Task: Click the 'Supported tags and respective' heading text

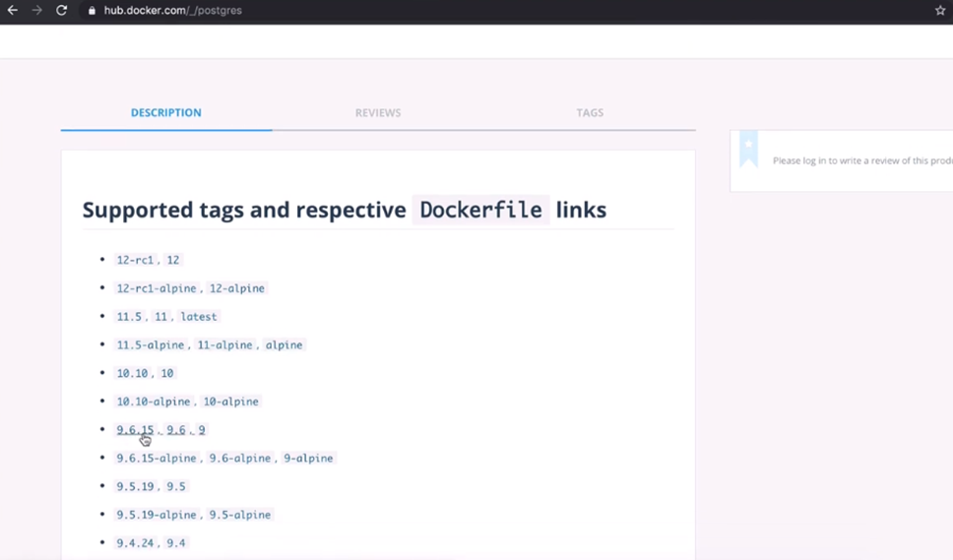Action: pos(244,211)
